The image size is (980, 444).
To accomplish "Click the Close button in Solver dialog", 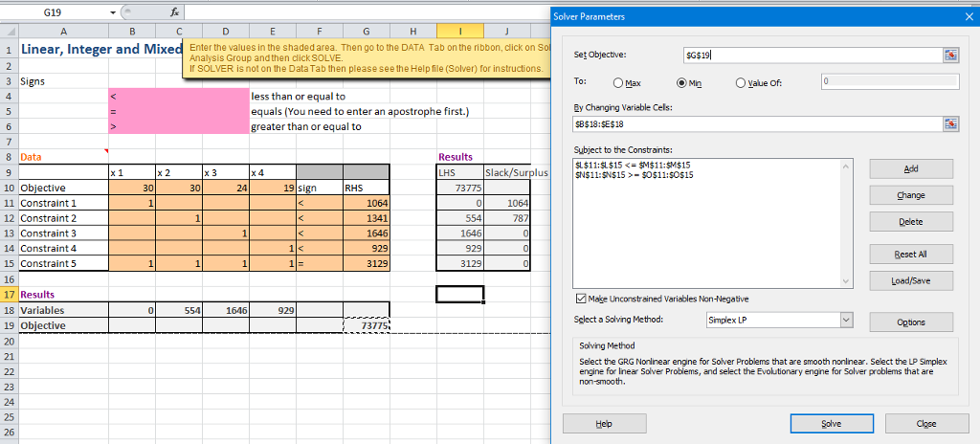I will click(926, 423).
